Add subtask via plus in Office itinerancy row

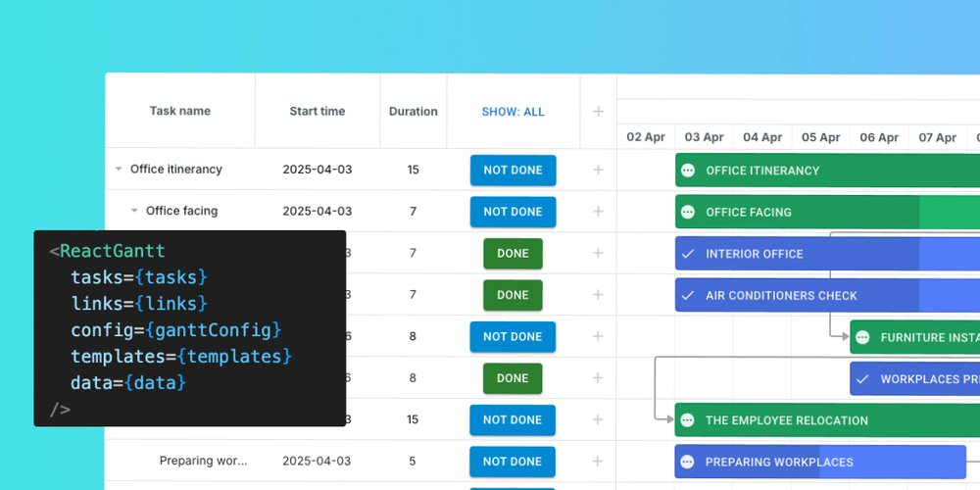(598, 170)
